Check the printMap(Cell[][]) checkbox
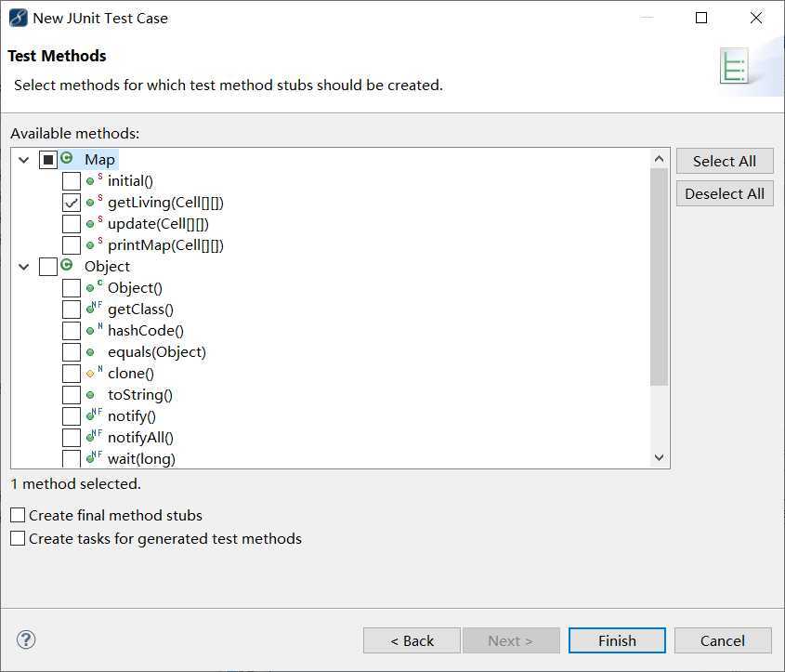The height and width of the screenshot is (672, 785). point(72,245)
